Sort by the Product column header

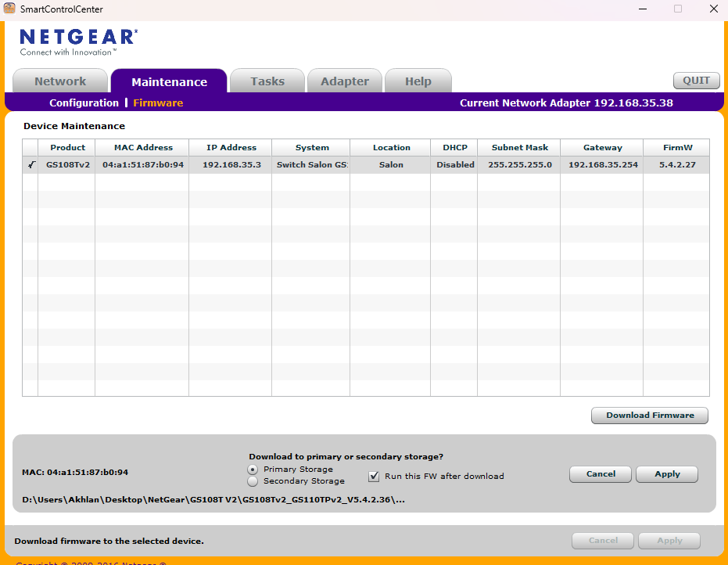coord(67,147)
